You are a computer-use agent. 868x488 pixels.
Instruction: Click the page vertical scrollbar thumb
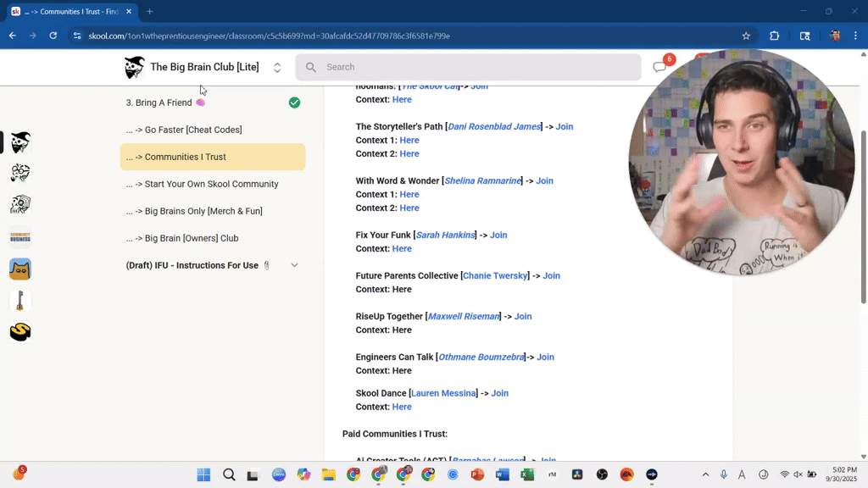863,216
